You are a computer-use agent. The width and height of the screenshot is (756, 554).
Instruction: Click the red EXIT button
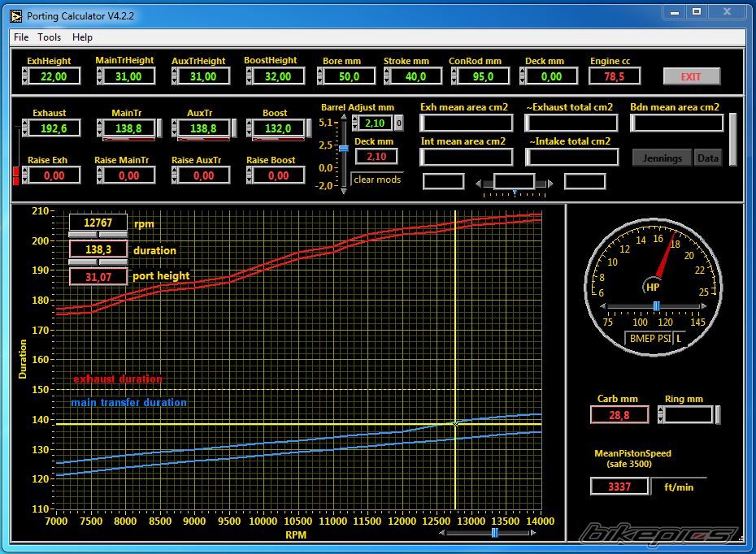[692, 76]
